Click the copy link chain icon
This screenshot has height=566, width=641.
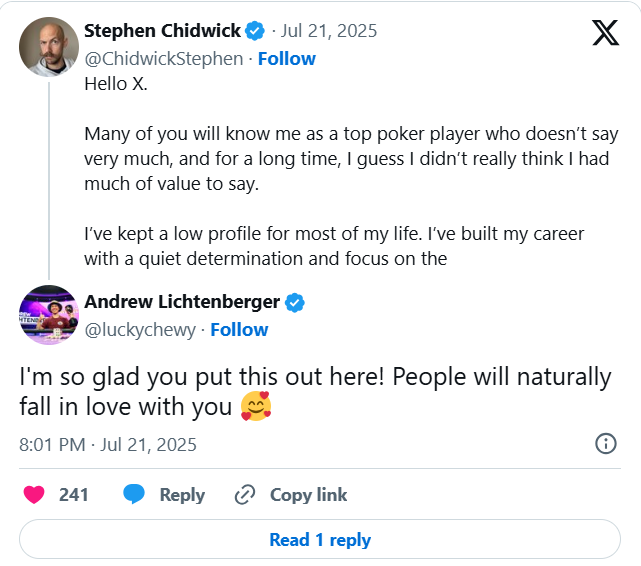pos(245,494)
